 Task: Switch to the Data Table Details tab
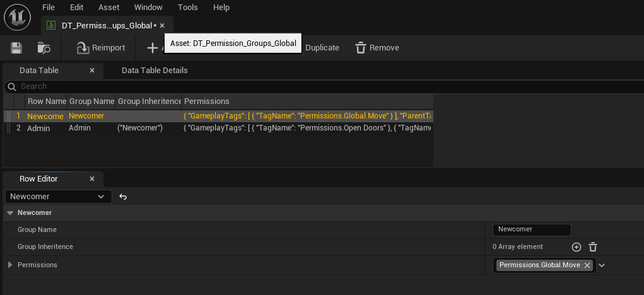point(155,71)
